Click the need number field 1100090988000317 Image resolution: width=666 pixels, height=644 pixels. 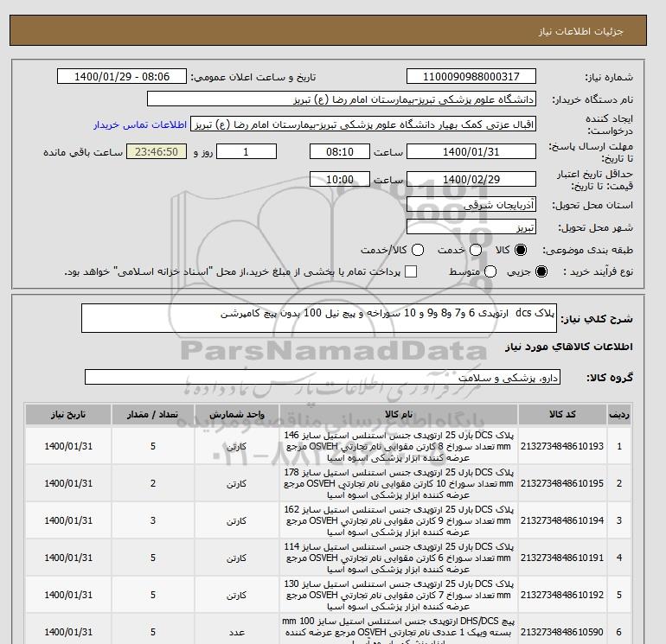pyautogui.click(x=471, y=76)
